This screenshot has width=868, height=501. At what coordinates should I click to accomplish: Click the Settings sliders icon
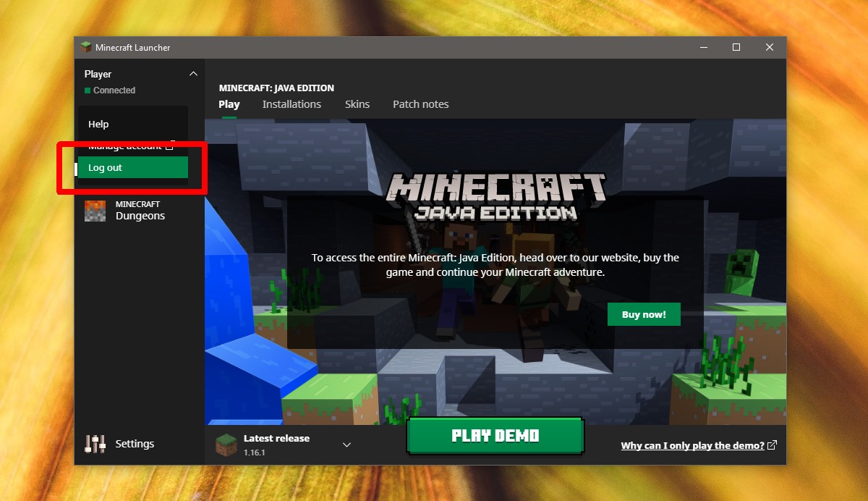point(95,444)
